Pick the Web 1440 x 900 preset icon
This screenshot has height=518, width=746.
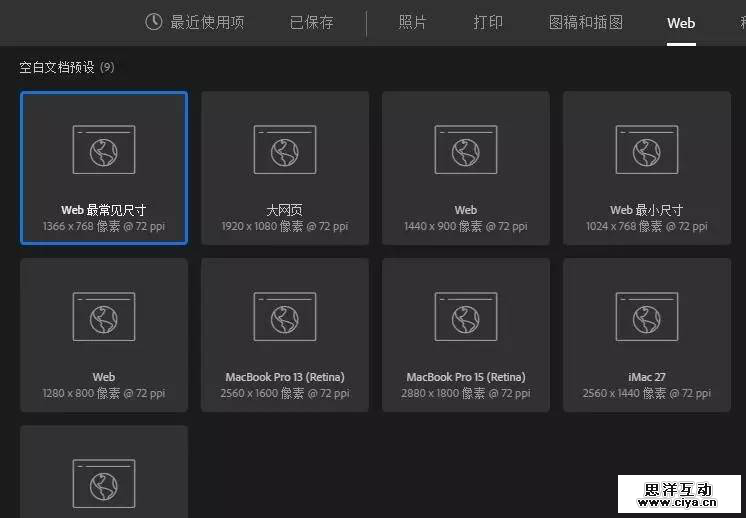[466, 150]
